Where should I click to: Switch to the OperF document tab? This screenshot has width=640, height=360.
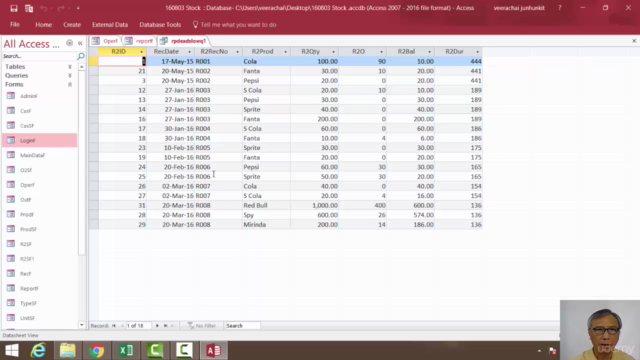pyautogui.click(x=106, y=41)
